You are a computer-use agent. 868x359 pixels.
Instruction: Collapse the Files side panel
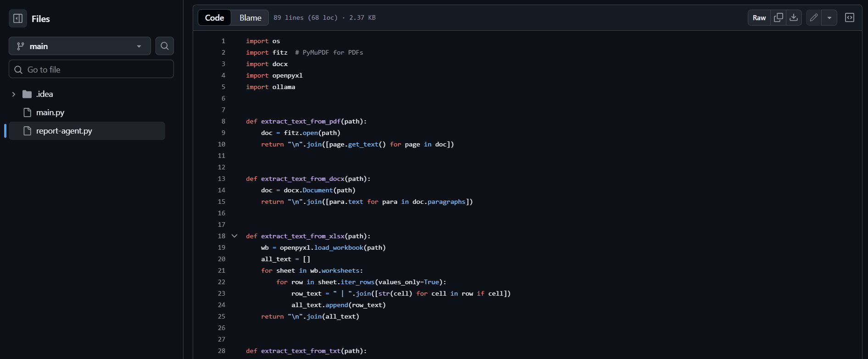18,18
